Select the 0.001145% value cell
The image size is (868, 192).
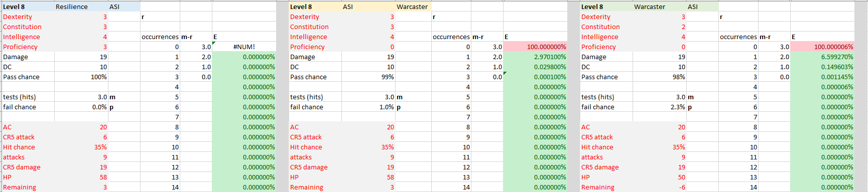point(822,77)
